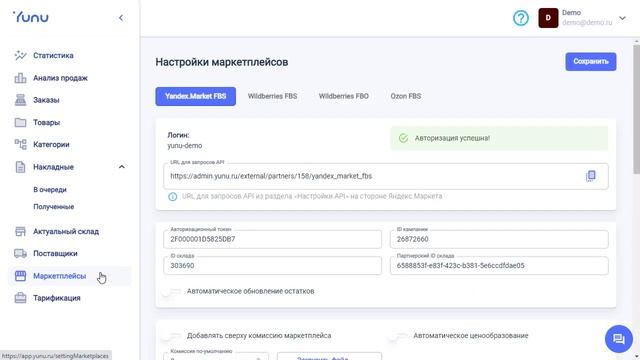Switch to Wildberries FBO tab
Viewport: 640px width, 360px height.
tap(344, 96)
